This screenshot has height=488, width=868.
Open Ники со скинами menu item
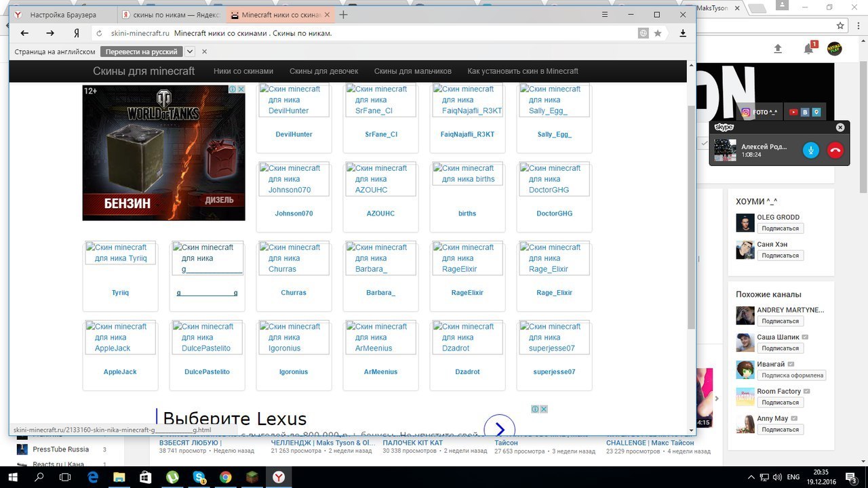(x=243, y=71)
